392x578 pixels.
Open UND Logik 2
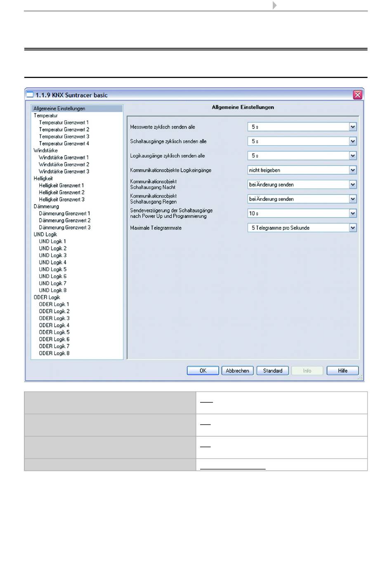click(x=53, y=248)
